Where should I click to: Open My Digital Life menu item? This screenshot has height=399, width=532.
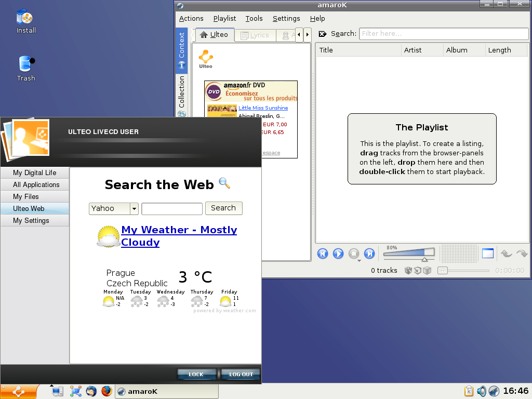35,172
